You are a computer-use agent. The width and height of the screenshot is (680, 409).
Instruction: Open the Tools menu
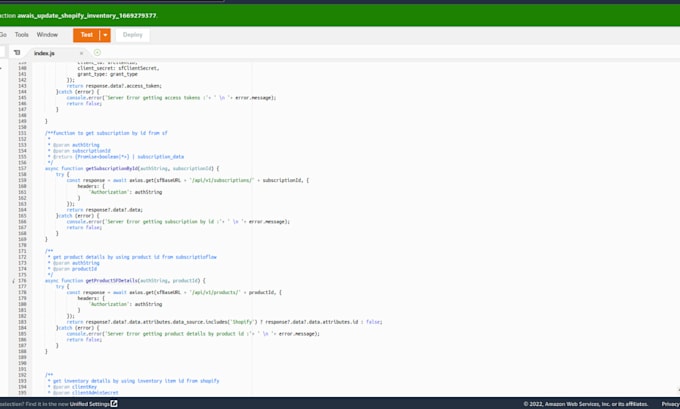[x=22, y=35]
